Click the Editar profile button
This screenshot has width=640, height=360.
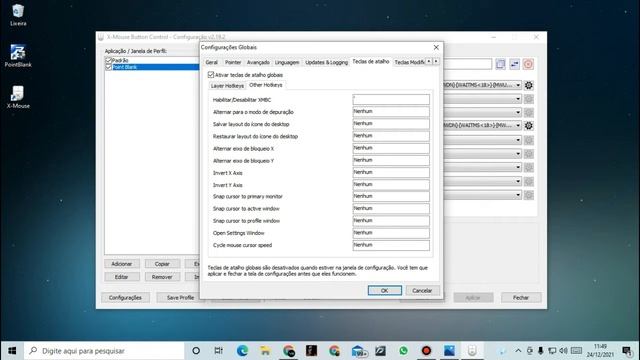122,277
